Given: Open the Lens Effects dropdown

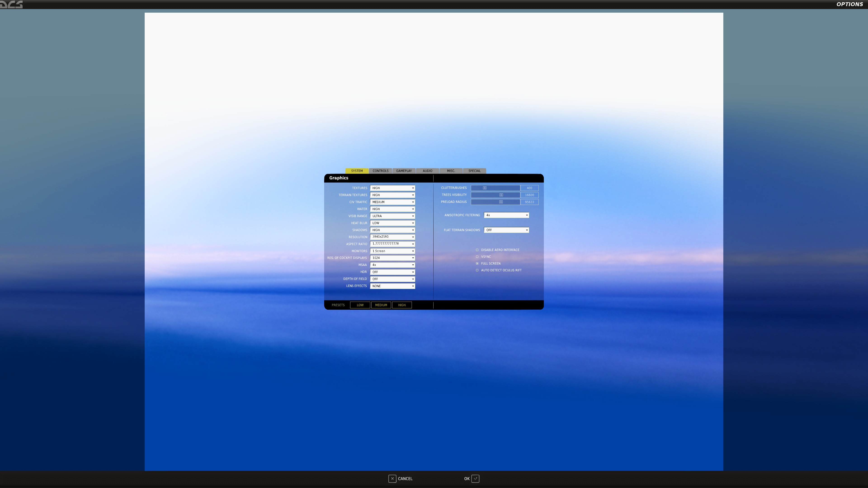Looking at the screenshot, I should tap(393, 286).
